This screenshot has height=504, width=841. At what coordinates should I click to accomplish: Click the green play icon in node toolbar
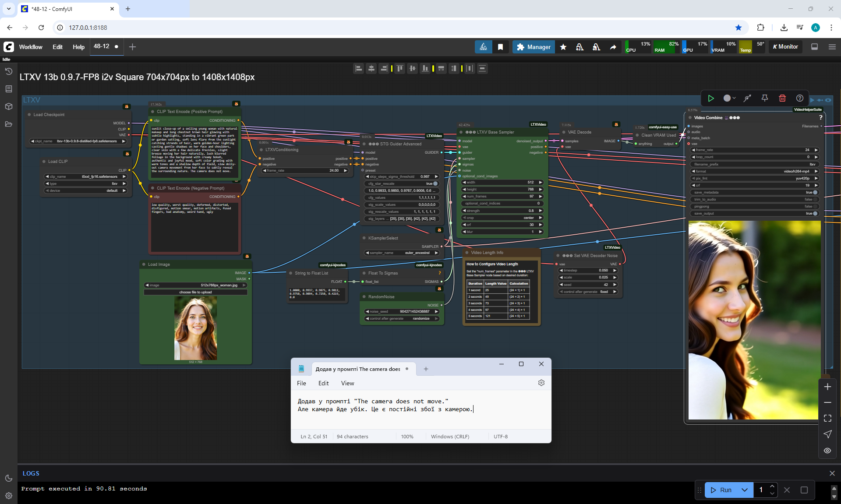tap(711, 98)
